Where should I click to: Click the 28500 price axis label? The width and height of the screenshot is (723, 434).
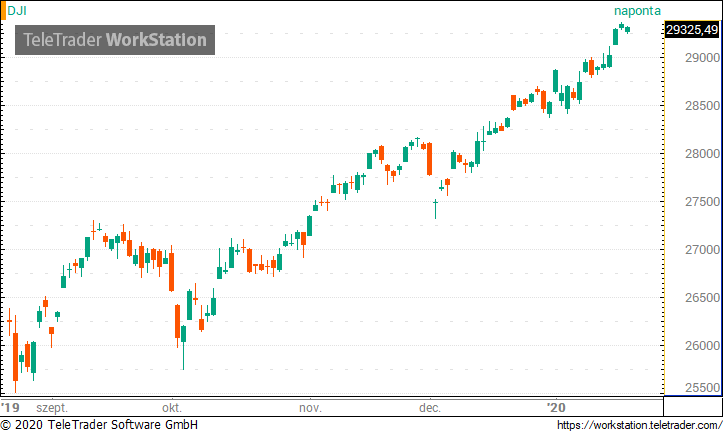click(702, 106)
